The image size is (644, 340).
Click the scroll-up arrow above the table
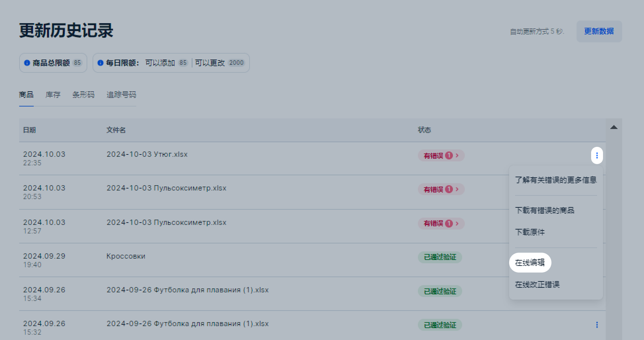pyautogui.click(x=615, y=127)
